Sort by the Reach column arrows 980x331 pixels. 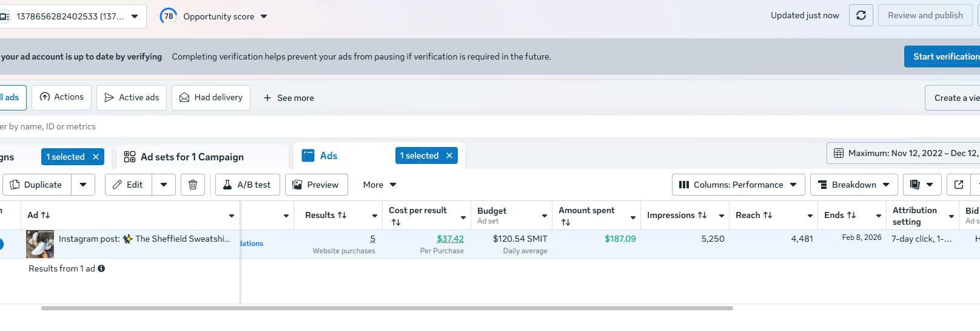[x=768, y=215]
